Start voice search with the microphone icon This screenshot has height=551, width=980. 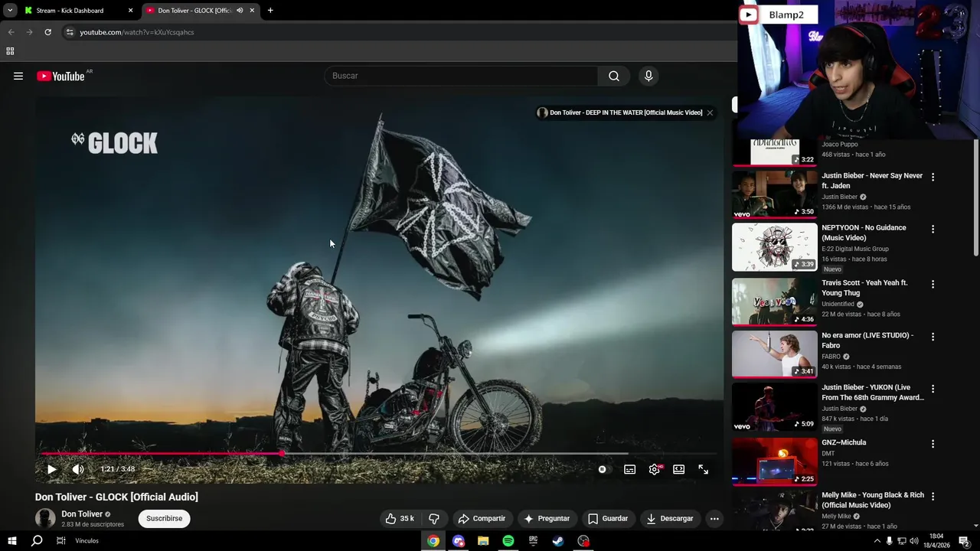tap(648, 76)
